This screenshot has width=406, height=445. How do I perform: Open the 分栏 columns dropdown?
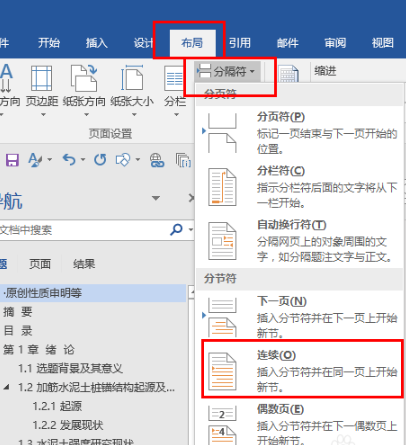(175, 90)
